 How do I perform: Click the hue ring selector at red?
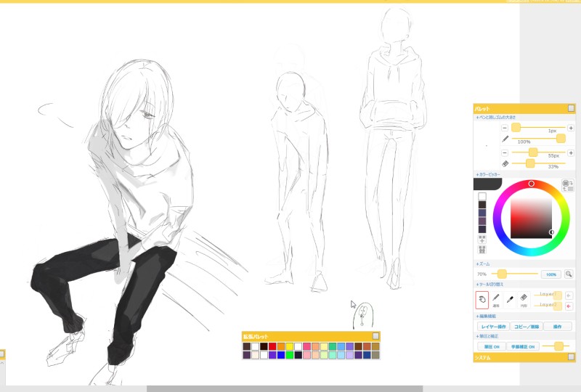[x=531, y=184]
